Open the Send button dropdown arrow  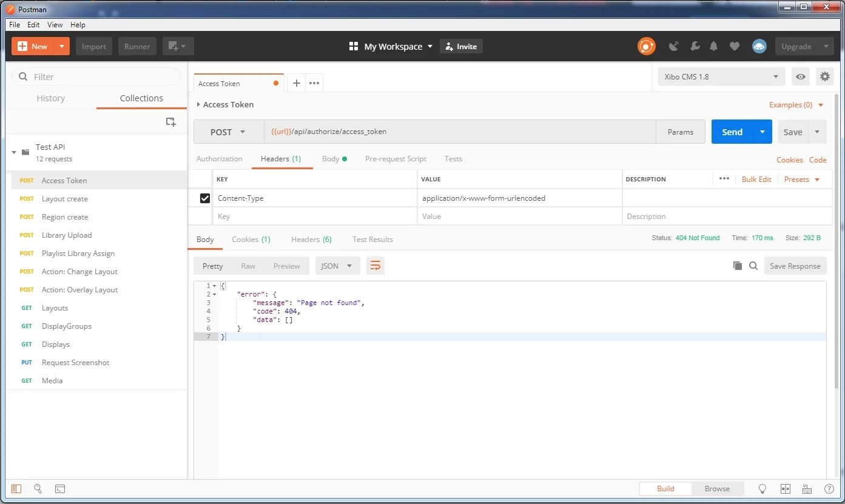click(x=763, y=132)
